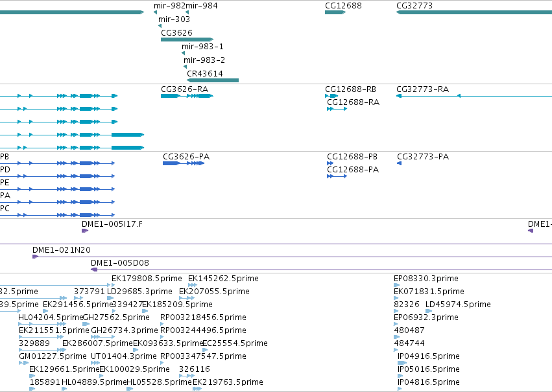Select the CG3626-RA transcript
The image size is (552, 392).
(187, 96)
